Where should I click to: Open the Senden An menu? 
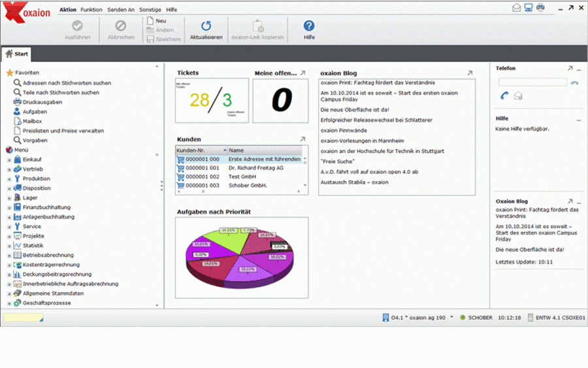coord(121,10)
